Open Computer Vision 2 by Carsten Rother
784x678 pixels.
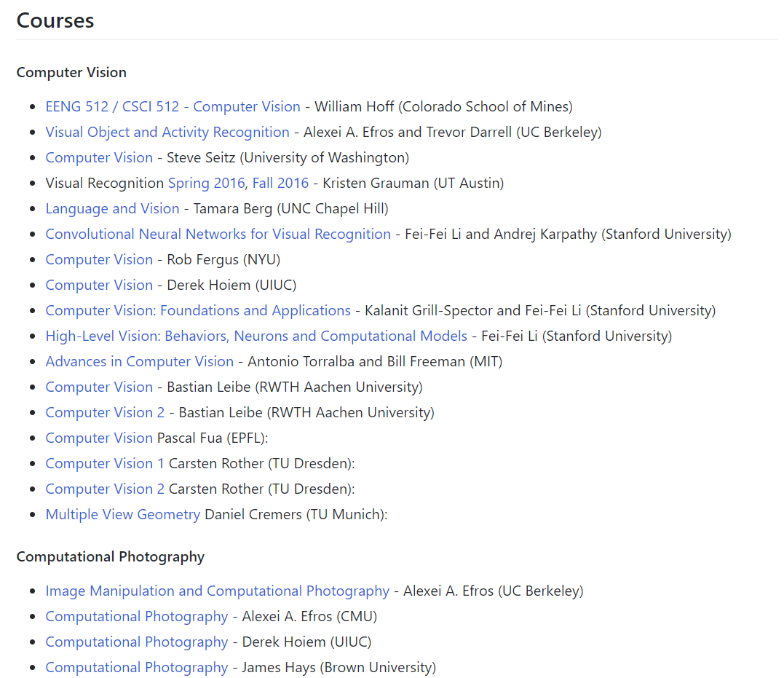click(x=105, y=489)
